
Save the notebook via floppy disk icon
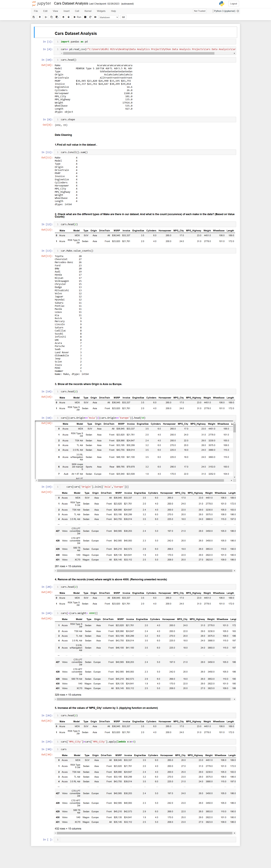click(33, 17)
